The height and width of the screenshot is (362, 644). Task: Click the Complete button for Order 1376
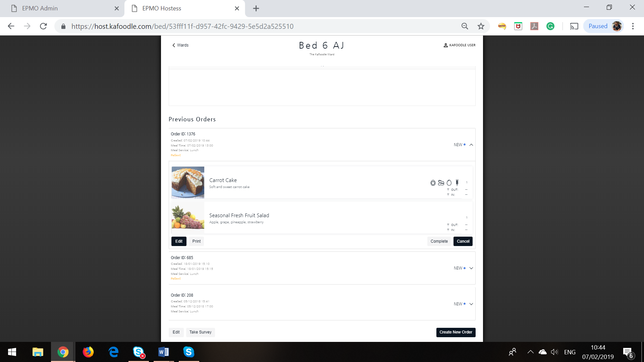pyautogui.click(x=439, y=241)
